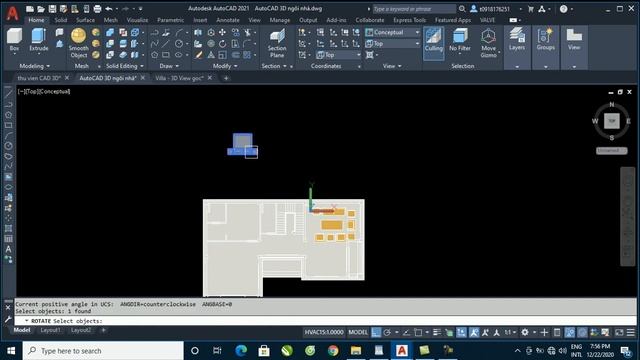The image size is (640, 360).
Task: Click the ViewCube TOP face
Action: tap(611, 121)
